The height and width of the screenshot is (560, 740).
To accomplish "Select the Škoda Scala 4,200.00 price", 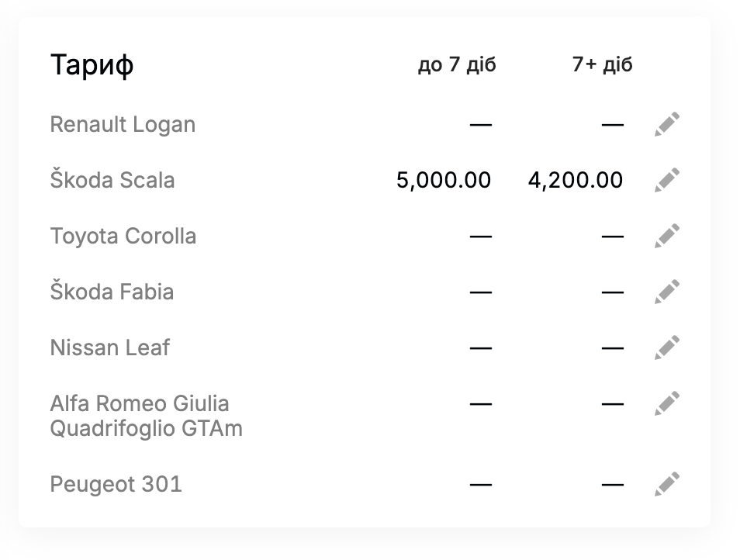I will 576,180.
